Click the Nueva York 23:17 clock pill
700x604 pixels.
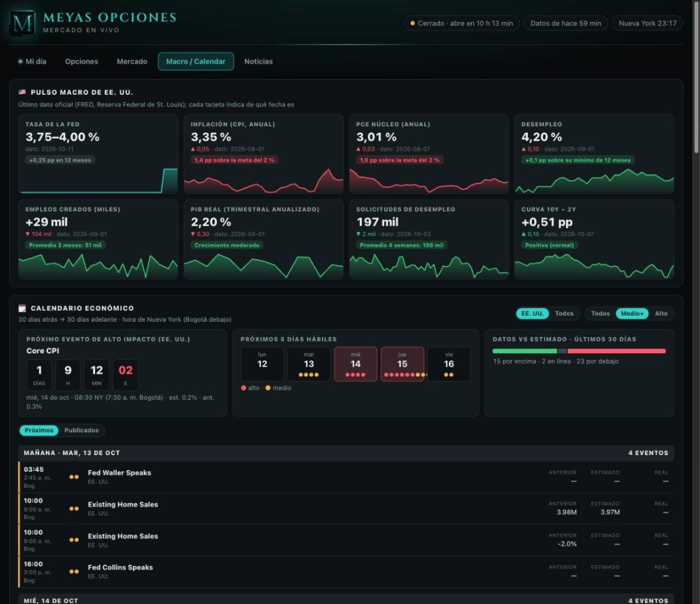[648, 23]
